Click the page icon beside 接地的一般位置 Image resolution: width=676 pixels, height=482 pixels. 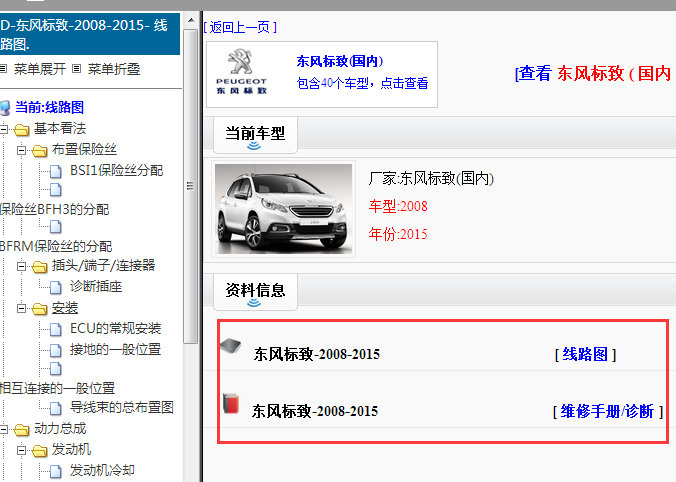(56, 350)
